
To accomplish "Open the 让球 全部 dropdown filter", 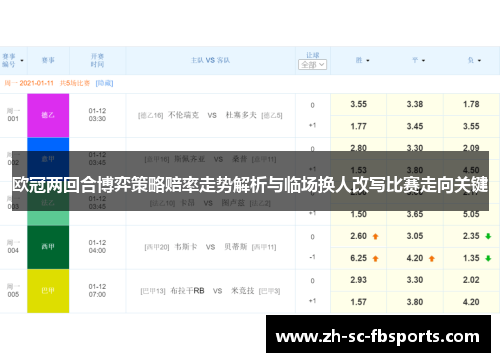I will click(x=312, y=65).
